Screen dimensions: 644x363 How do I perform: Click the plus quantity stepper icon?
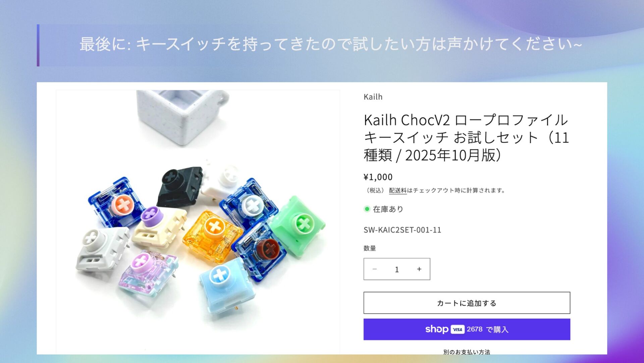tap(419, 269)
